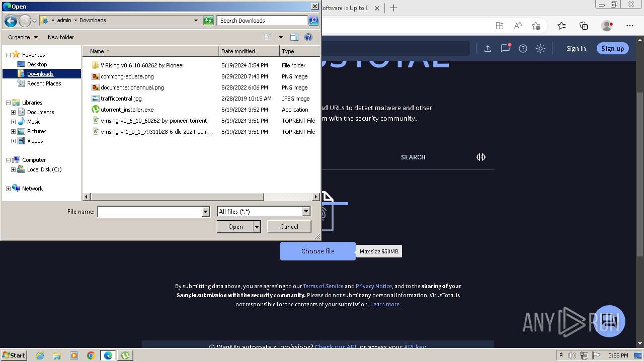Expand the Network tree node
Viewport: 644px width, 362px height.
[8, 189]
